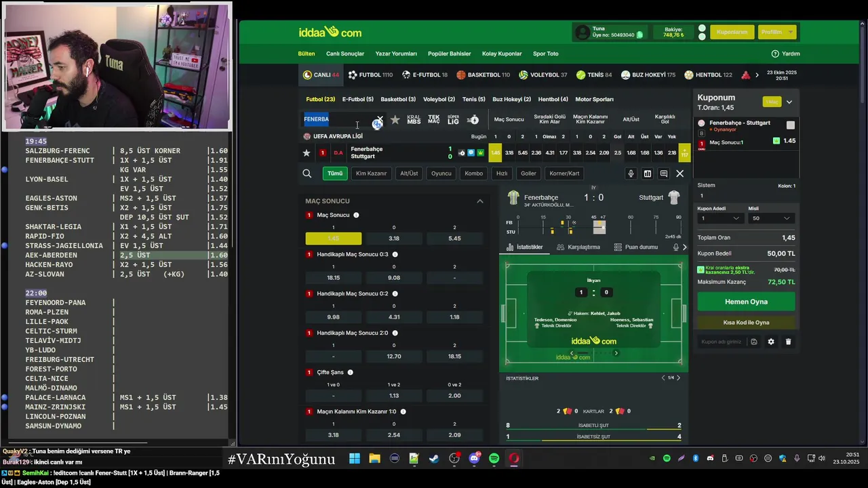868x488 pixels.
Task: Open Voleybol 37 sport category
Action: (x=542, y=75)
